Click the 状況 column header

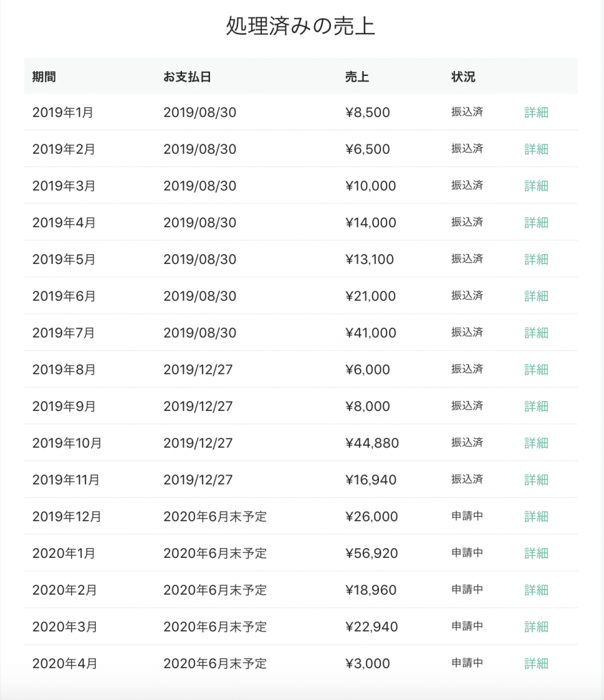point(463,77)
